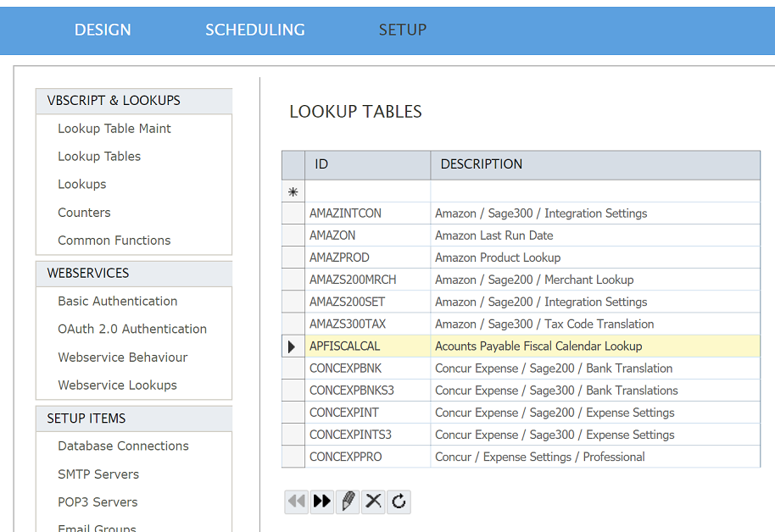Select Database Connections under Setup Items
The image size is (775, 532).
123,446
